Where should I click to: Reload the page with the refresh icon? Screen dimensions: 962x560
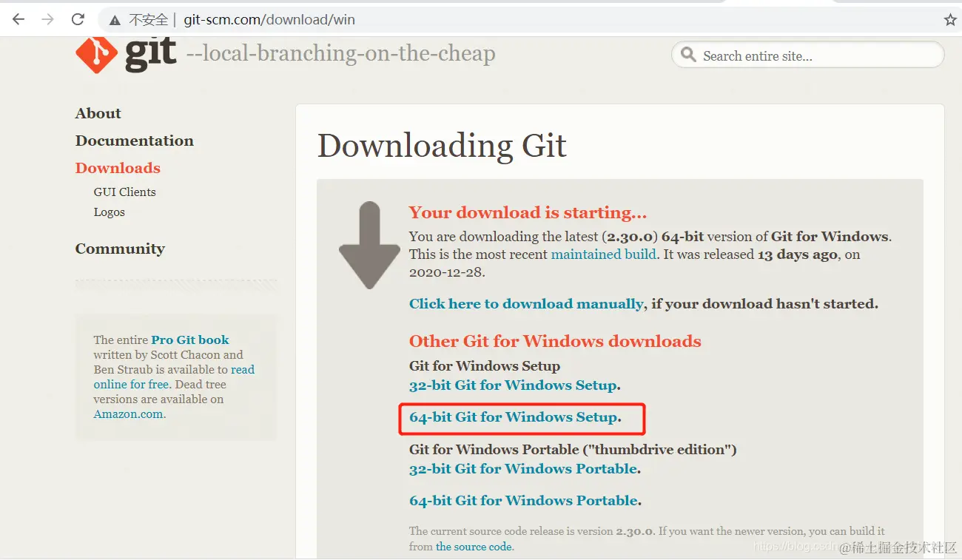[78, 20]
